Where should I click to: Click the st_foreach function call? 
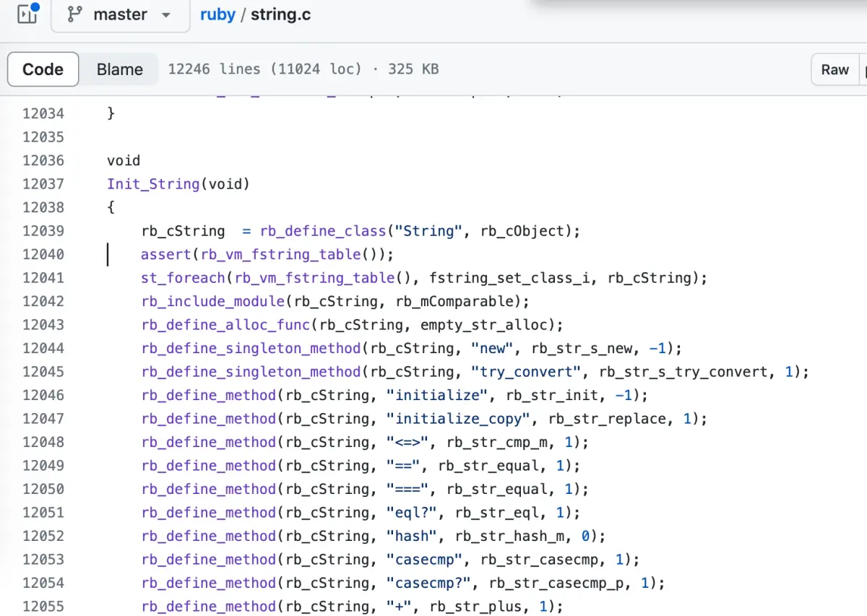[184, 278]
